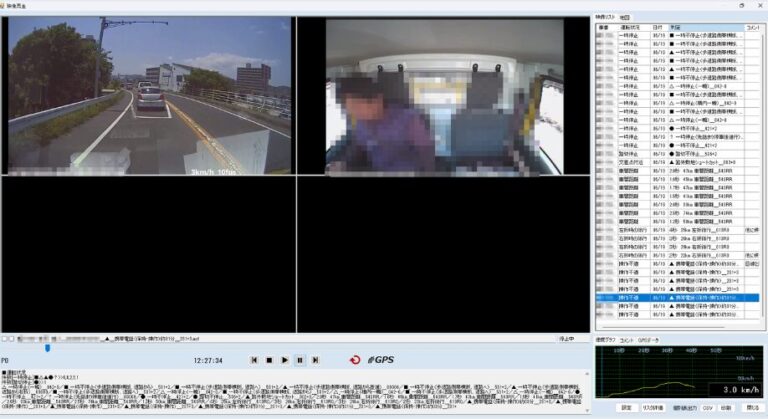Click the event list vertical scrollbar
Viewport: 768px width, 419px height.
point(763,170)
